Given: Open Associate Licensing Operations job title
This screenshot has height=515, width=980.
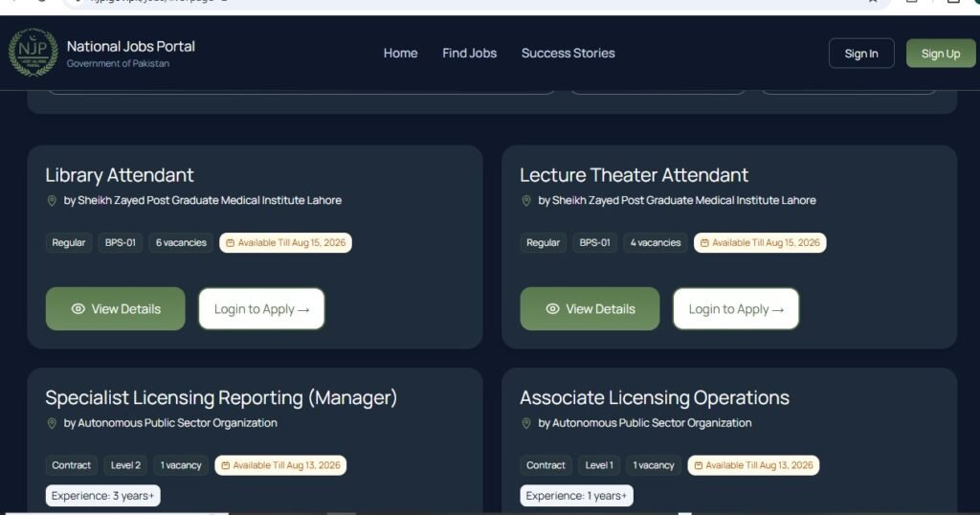Looking at the screenshot, I should [655, 397].
